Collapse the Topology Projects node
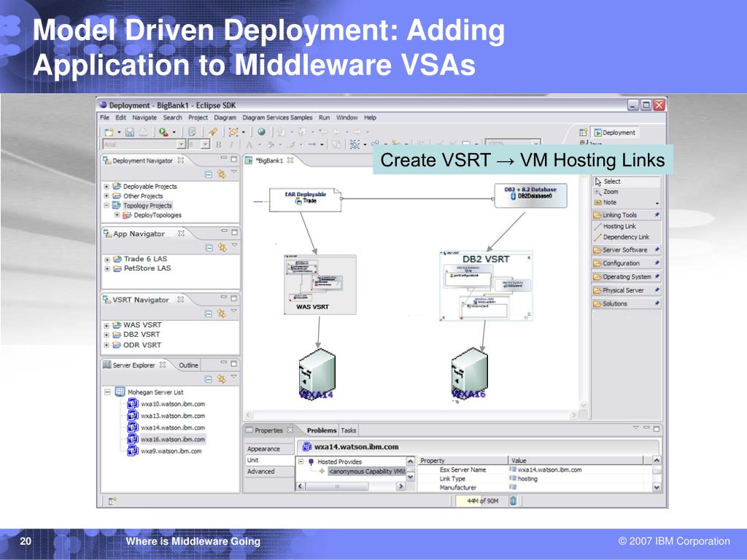The image size is (747, 560). (107, 205)
